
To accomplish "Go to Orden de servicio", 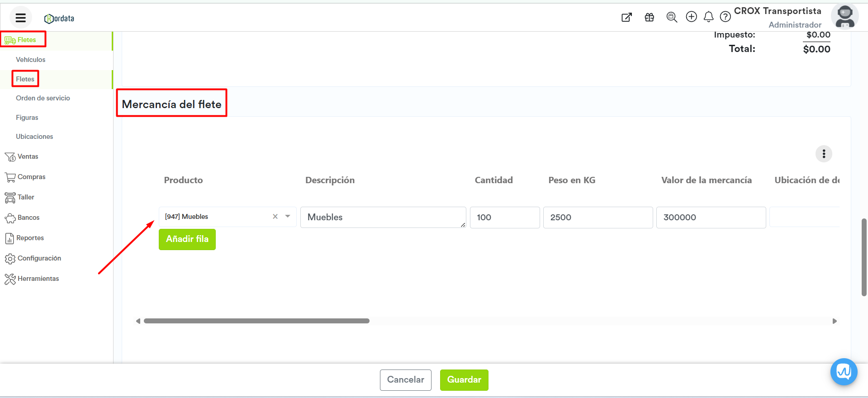I will point(43,98).
